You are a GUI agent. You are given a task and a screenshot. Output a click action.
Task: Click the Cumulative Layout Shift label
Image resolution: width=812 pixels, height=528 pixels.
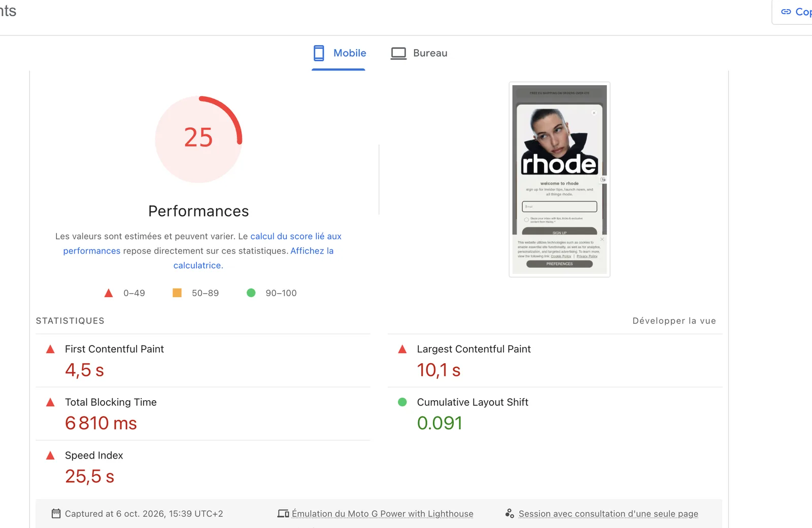point(473,402)
